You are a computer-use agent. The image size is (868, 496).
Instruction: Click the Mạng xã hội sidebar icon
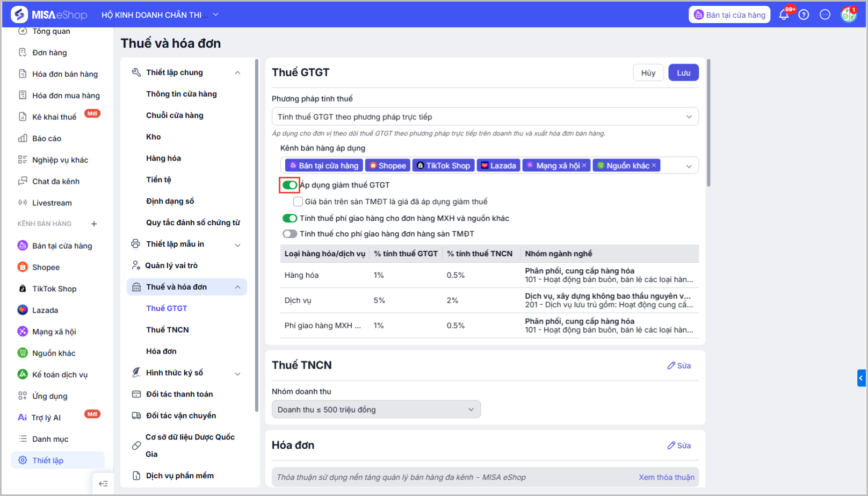[23, 332]
